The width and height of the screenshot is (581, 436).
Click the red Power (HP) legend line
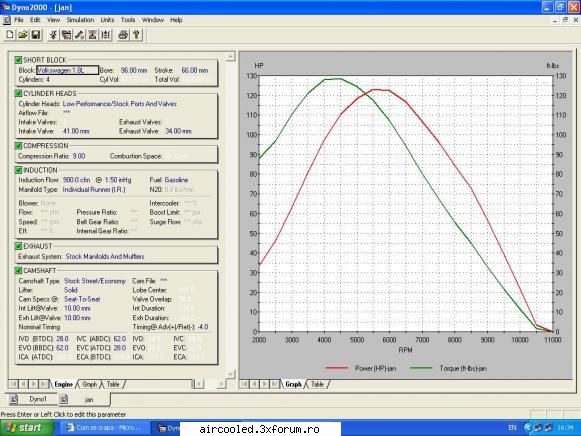[336, 368]
